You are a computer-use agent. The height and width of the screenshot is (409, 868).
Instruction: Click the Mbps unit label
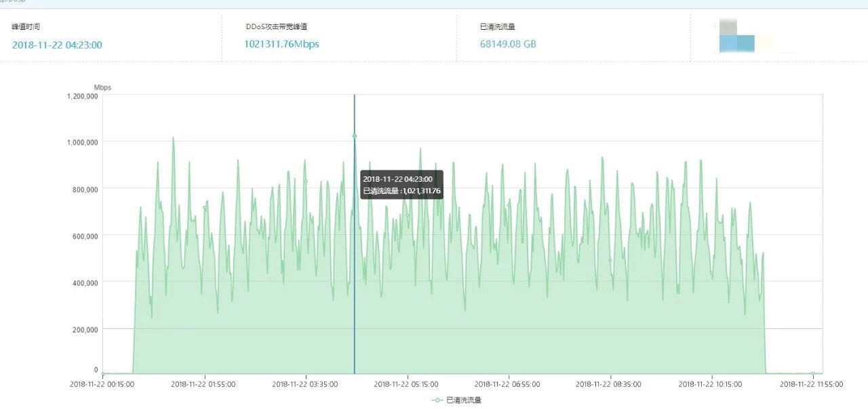point(102,87)
